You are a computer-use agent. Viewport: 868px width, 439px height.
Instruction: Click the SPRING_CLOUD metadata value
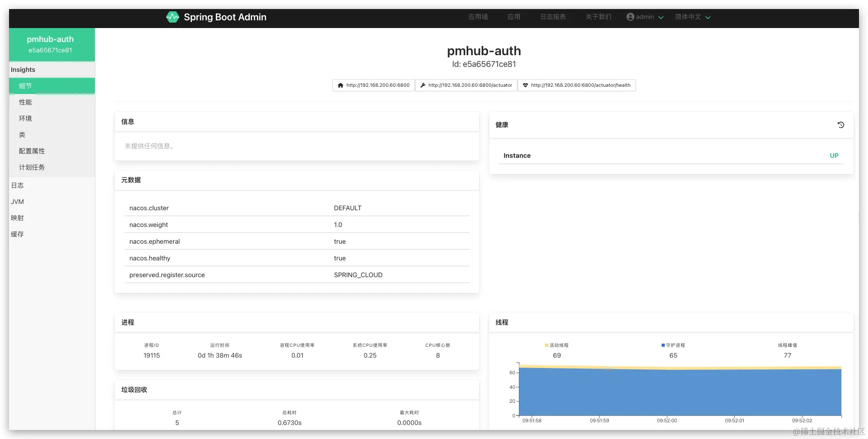(x=358, y=275)
